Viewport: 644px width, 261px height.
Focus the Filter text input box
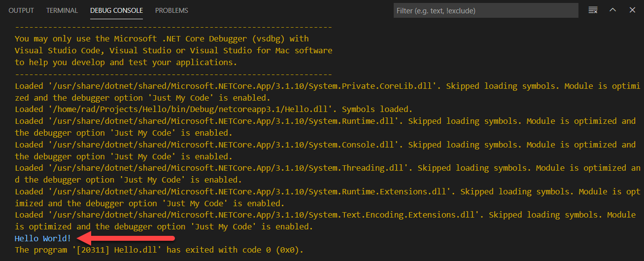[x=485, y=10]
